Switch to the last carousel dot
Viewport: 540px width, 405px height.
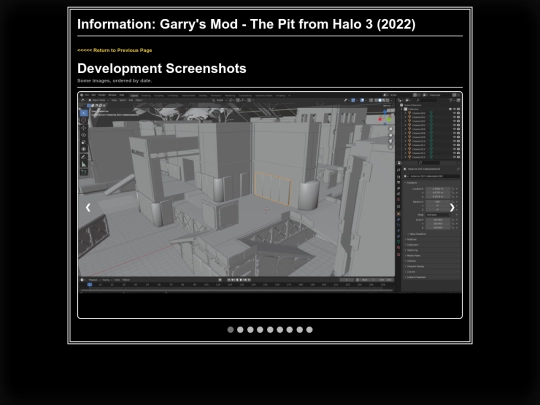tap(310, 330)
